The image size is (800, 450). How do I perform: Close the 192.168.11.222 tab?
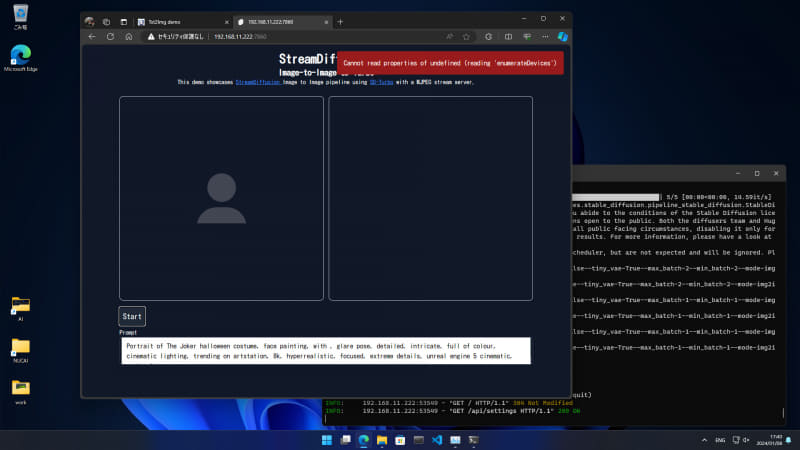(327, 22)
